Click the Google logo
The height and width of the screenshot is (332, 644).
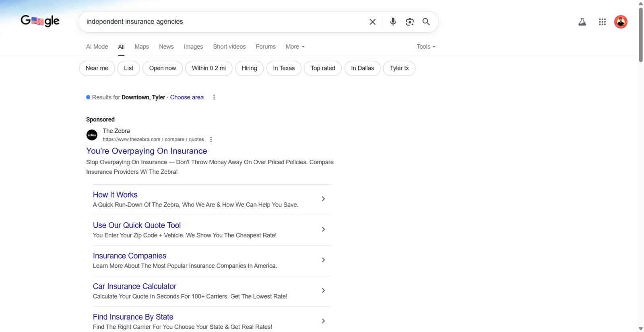click(x=40, y=21)
